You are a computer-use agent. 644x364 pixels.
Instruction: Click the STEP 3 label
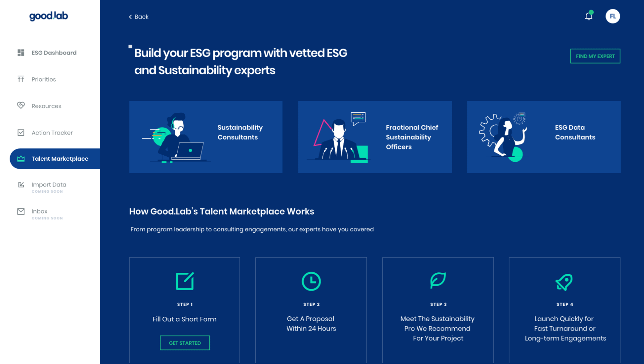point(438,304)
